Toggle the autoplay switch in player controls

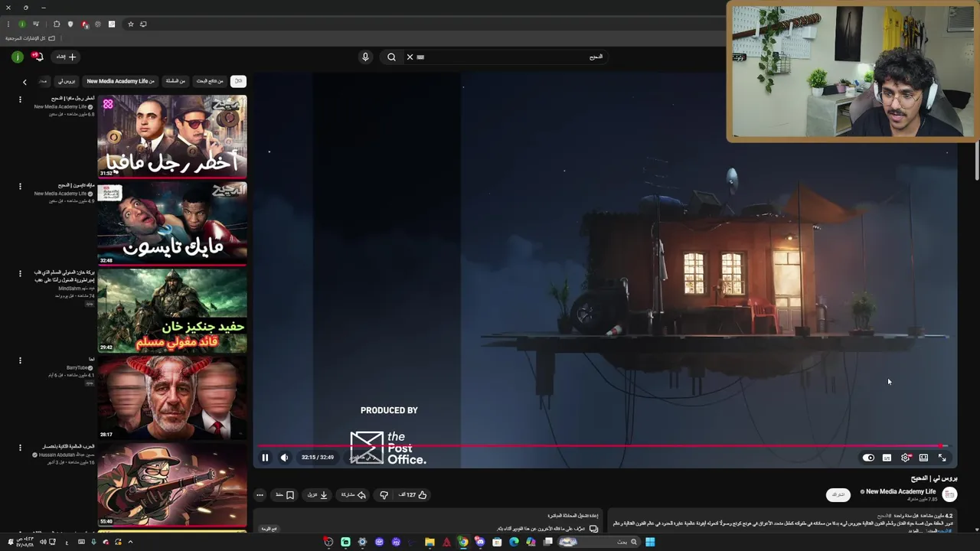coord(868,458)
